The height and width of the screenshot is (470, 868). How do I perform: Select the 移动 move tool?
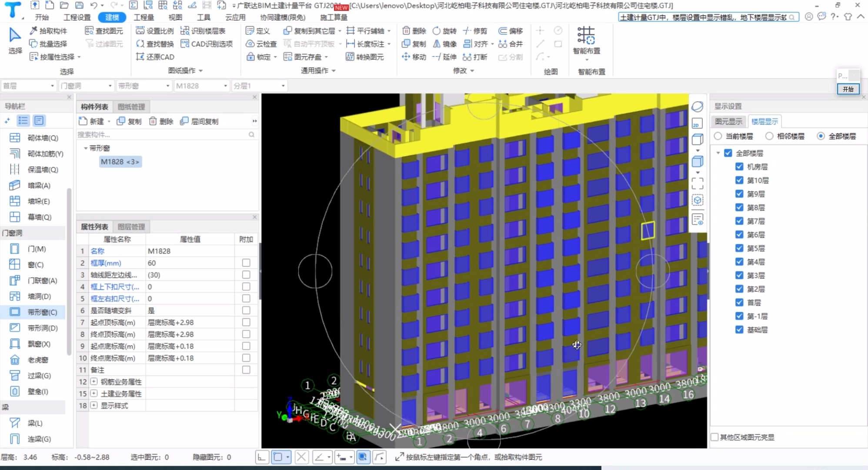[414, 57]
